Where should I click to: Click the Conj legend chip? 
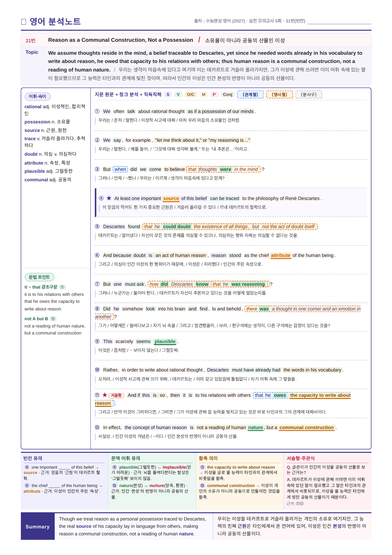(228, 94)
